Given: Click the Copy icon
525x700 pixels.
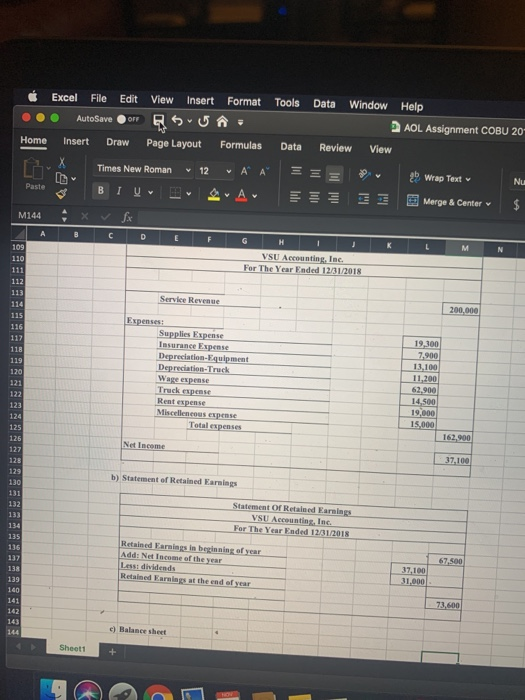Looking at the screenshot, I should point(61,179).
